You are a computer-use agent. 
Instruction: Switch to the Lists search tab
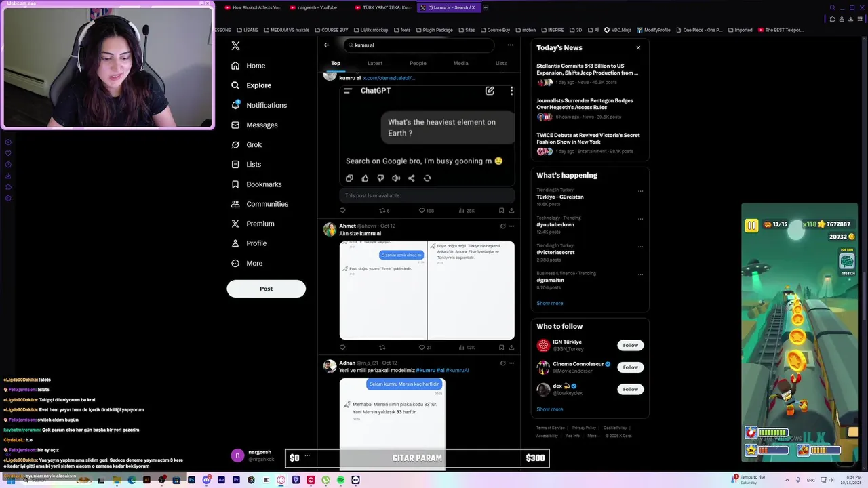pos(501,63)
